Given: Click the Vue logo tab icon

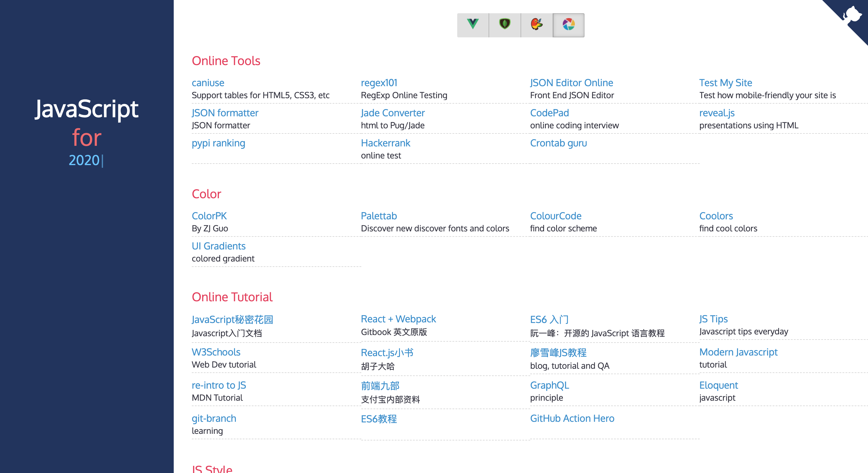Looking at the screenshot, I should click(x=473, y=25).
